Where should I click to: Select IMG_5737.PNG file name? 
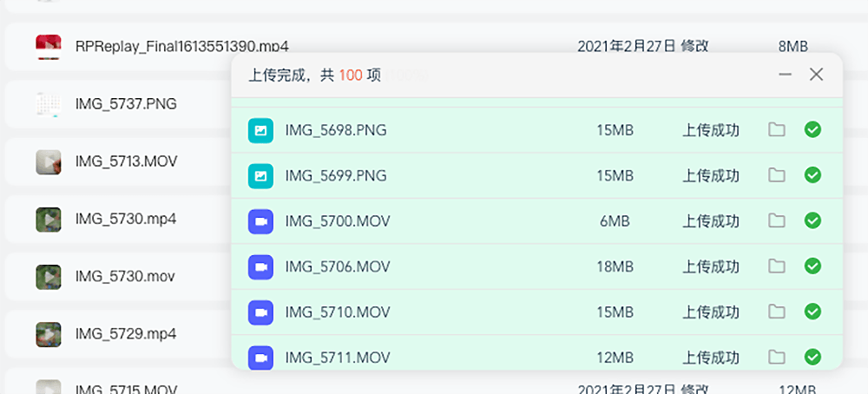click(126, 103)
